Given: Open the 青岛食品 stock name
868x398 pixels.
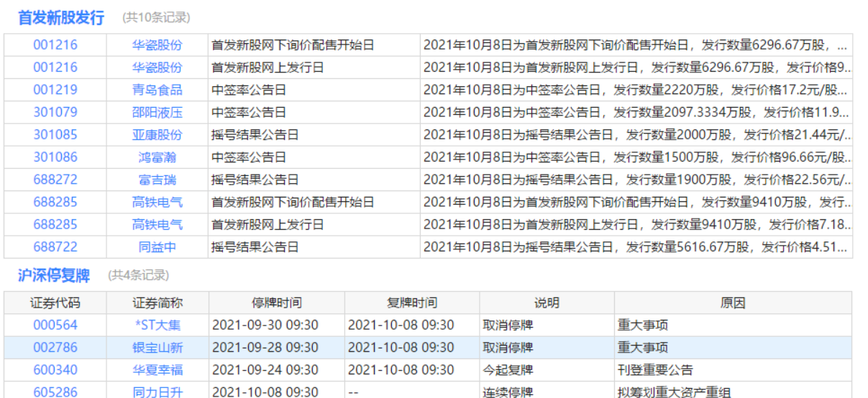Looking at the screenshot, I should 157,90.
